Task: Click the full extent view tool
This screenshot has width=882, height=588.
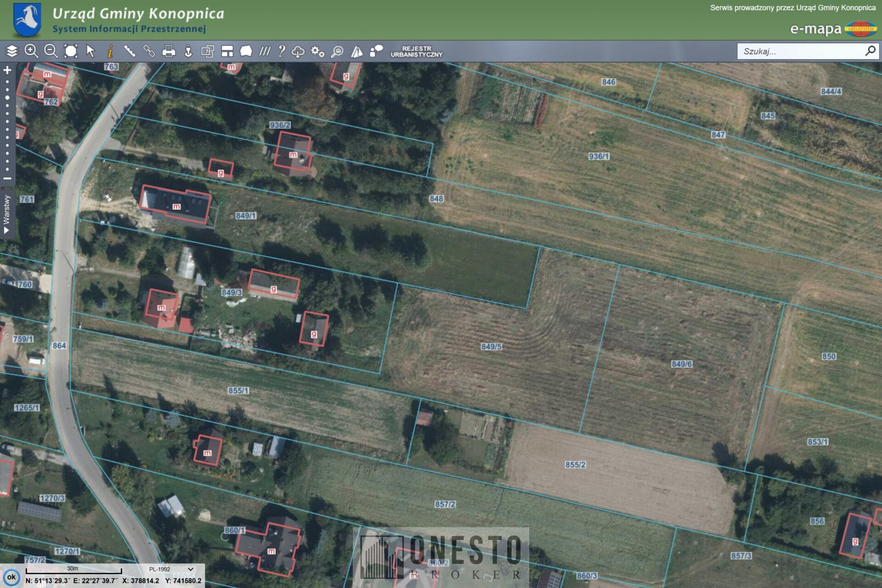Action: pos(71,51)
